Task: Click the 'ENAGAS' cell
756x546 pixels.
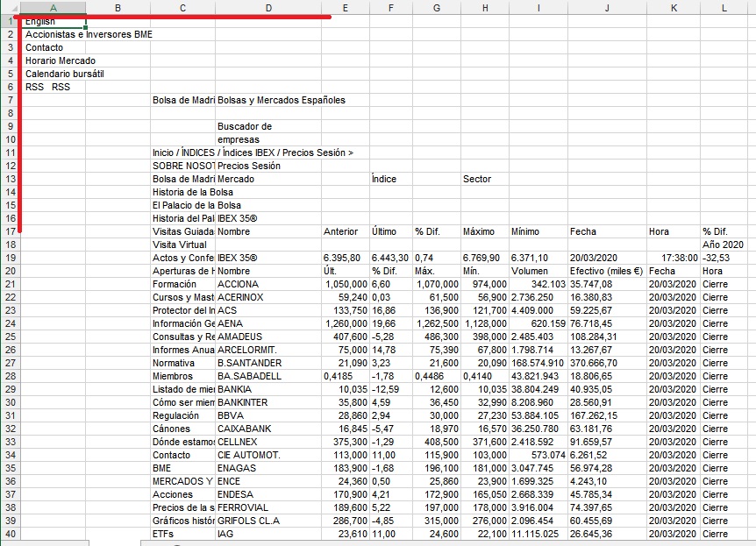Action: pos(268,468)
